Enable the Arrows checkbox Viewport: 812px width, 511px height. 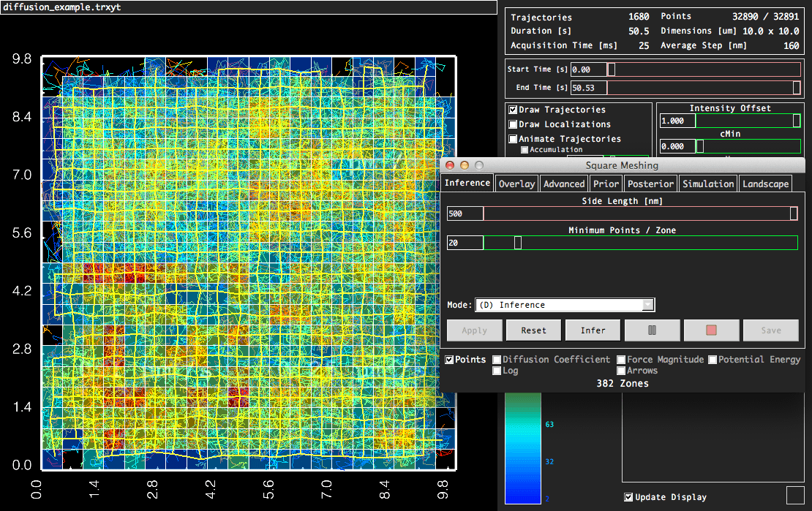pyautogui.click(x=621, y=371)
